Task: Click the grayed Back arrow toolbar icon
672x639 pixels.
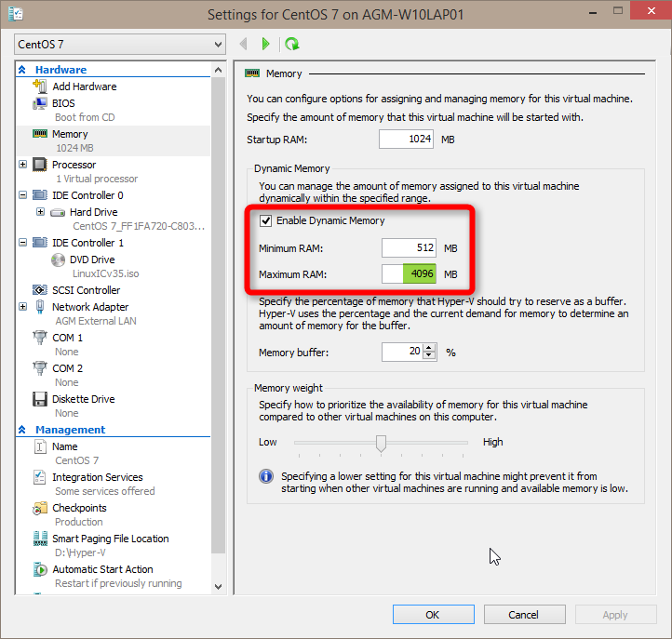Action: (244, 44)
